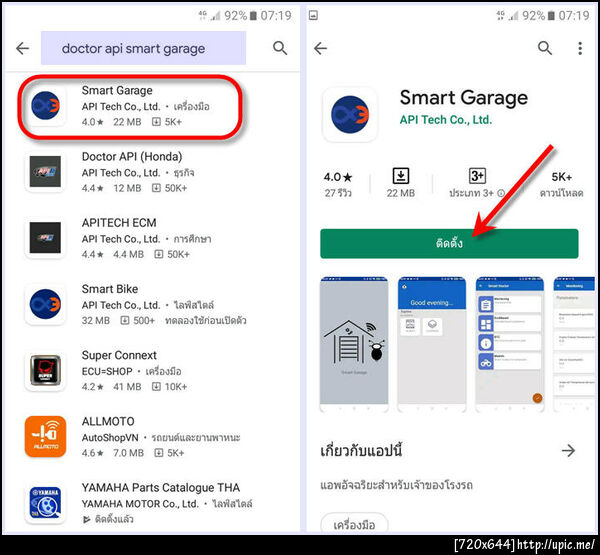Tap '5K+' downloads count
This screenshot has width=600, height=555.
(x=561, y=177)
